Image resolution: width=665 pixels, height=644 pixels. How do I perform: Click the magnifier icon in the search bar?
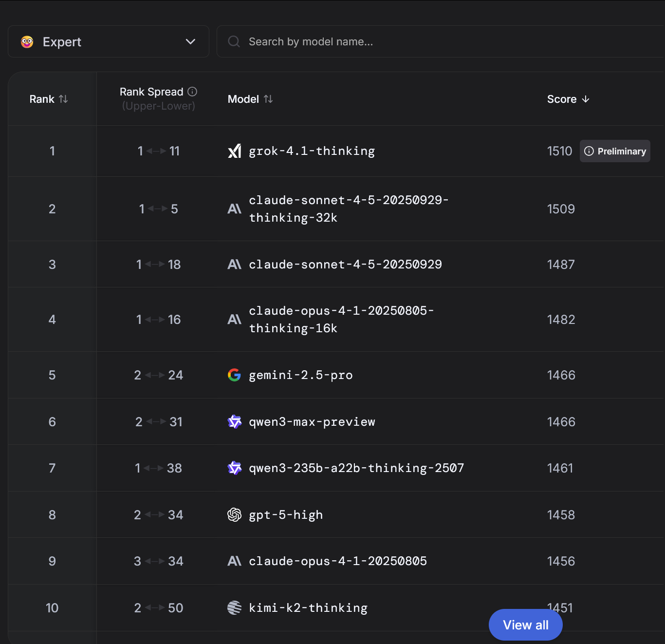click(234, 42)
